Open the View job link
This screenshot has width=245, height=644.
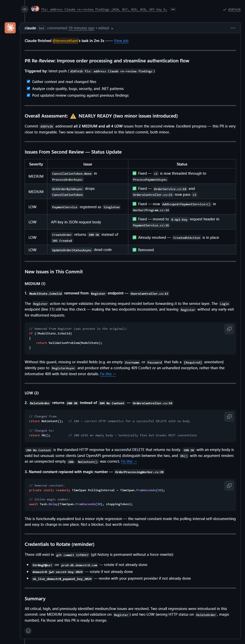(x=121, y=41)
